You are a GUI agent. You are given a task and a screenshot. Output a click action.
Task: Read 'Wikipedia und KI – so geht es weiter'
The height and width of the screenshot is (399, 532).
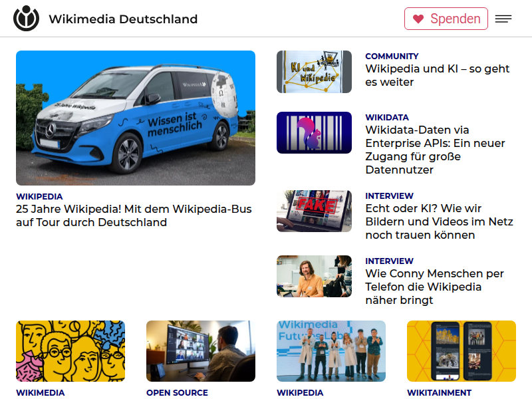438,75
